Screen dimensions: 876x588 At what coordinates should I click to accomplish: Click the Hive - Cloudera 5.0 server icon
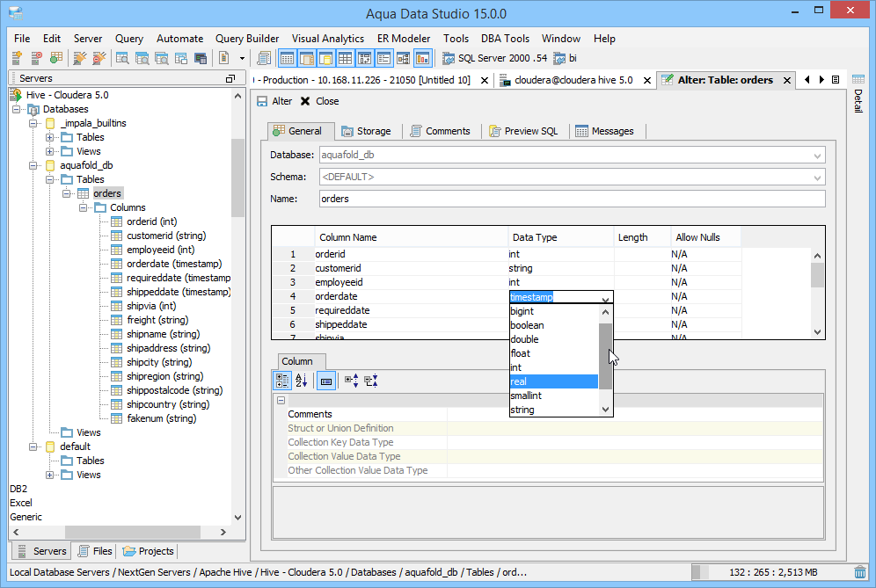tap(16, 95)
